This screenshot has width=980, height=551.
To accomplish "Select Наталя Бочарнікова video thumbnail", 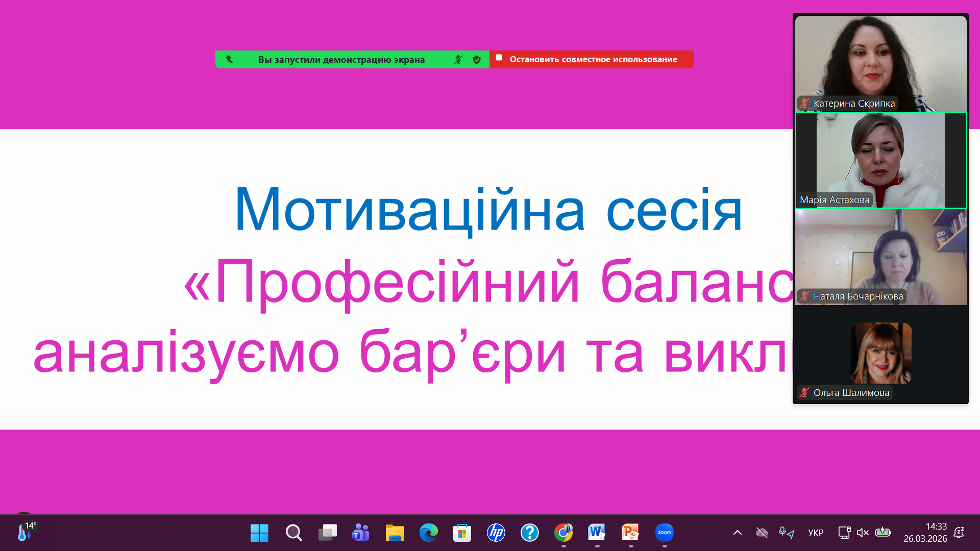I will tap(880, 257).
